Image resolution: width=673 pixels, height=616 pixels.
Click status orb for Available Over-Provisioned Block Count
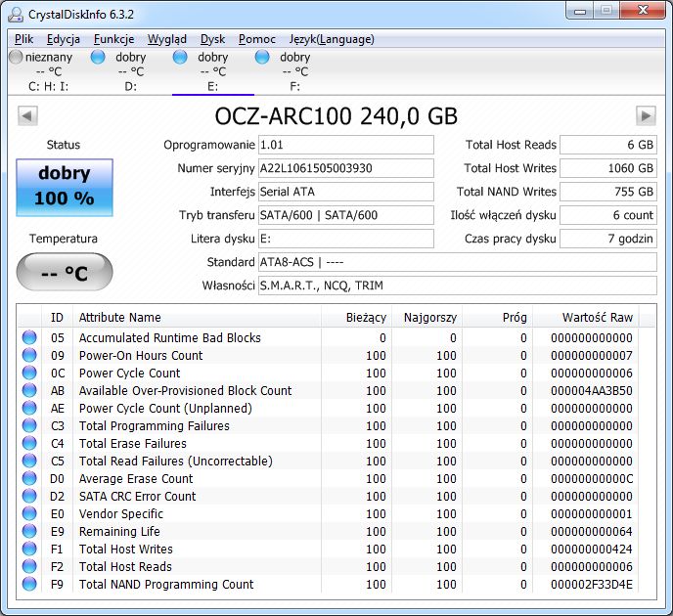click(x=29, y=390)
